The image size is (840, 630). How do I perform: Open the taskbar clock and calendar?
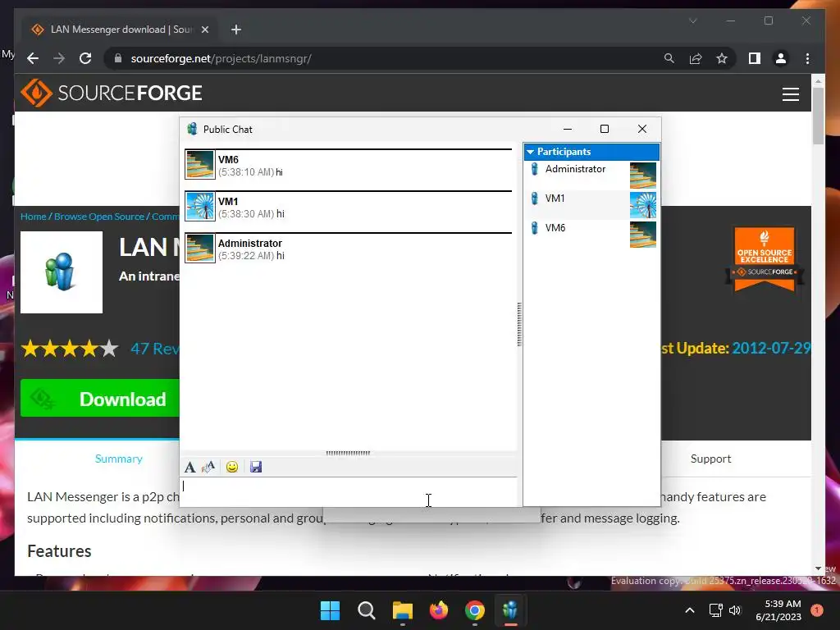tap(778, 610)
